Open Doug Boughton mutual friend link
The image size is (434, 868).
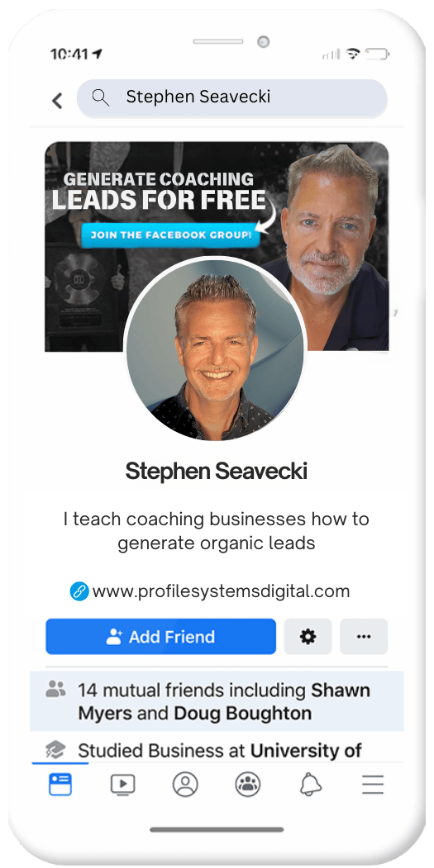pyautogui.click(x=243, y=713)
